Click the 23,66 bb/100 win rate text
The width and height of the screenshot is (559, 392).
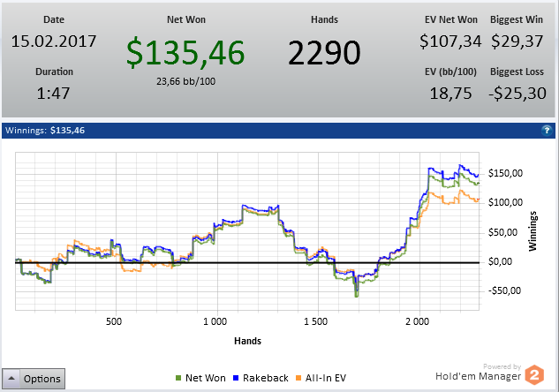(185, 81)
